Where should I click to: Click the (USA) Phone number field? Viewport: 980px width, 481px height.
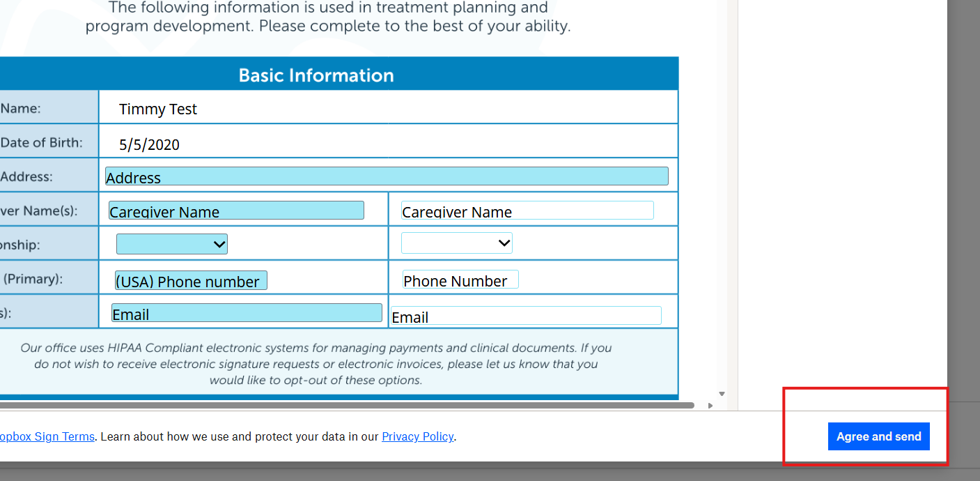pyautogui.click(x=191, y=280)
